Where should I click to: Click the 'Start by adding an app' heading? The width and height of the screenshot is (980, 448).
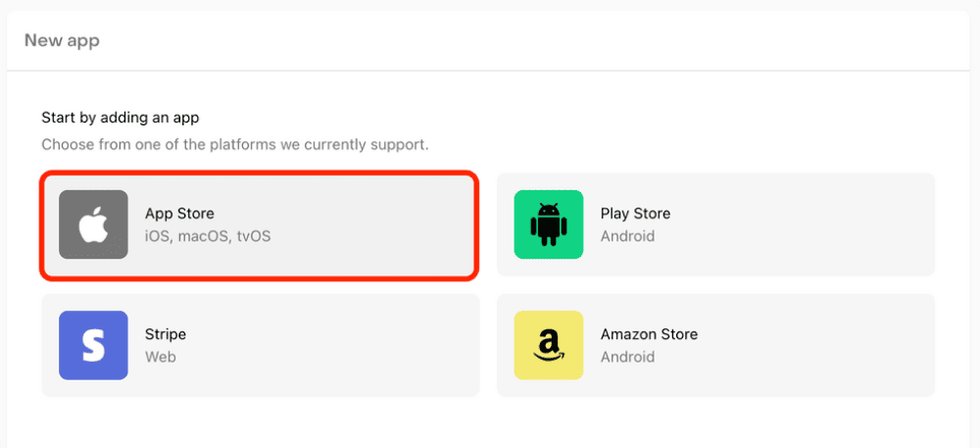[121, 118]
